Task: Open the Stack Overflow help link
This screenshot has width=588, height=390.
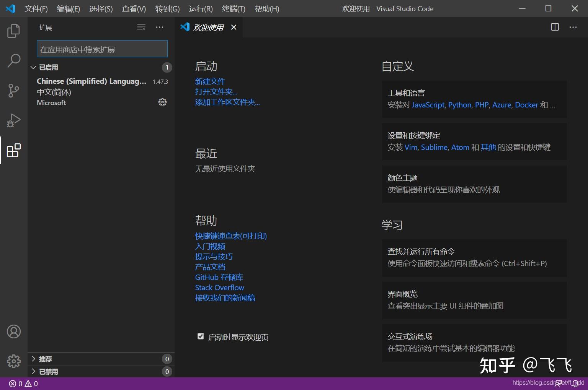Action: (219, 287)
